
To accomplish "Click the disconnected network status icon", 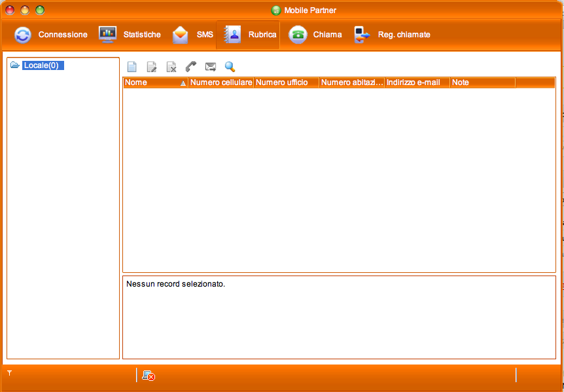I will [149, 375].
